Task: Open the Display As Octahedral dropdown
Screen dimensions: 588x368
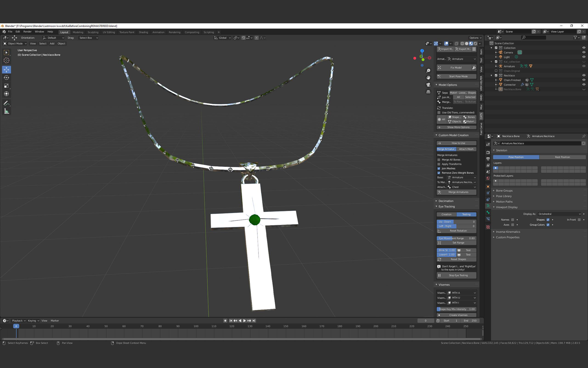Action: coord(559,214)
